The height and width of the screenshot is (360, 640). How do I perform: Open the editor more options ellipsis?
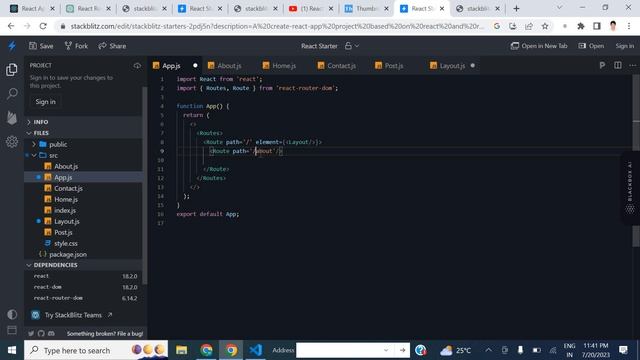tap(632, 65)
